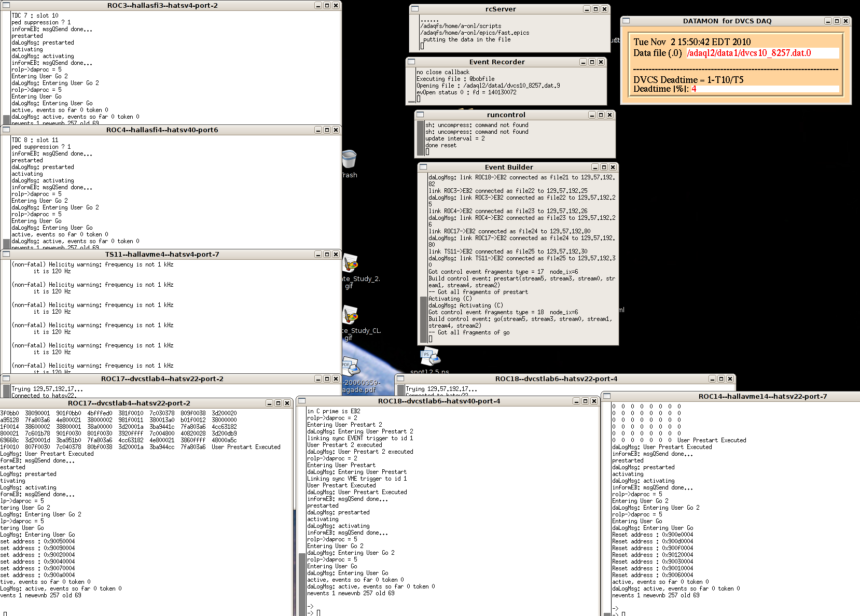The image size is (860, 616).
Task: Open window menu of ROC4 hallasfi4 terminal
Action: point(6,130)
